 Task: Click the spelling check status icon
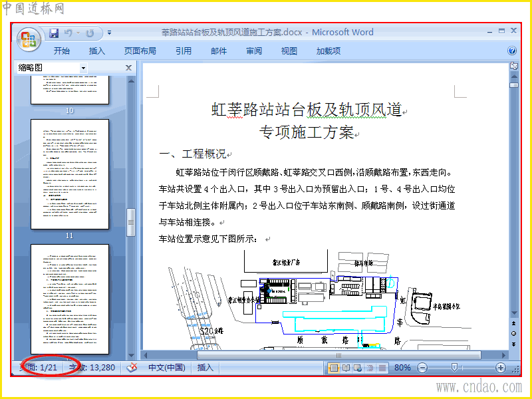pyautogui.click(x=132, y=368)
